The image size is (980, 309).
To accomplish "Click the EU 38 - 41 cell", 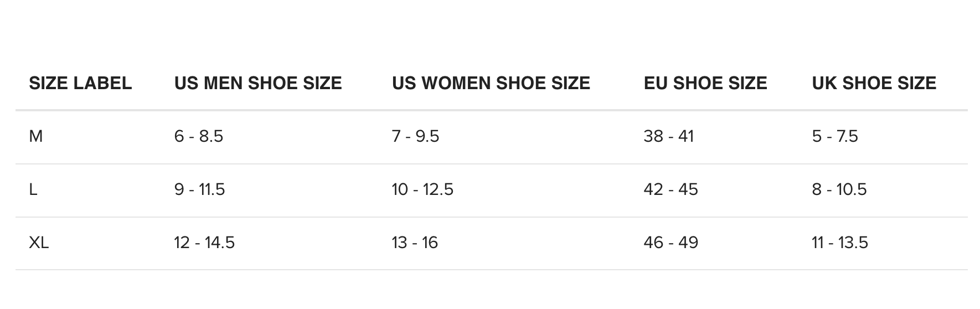I will pyautogui.click(x=668, y=136).
